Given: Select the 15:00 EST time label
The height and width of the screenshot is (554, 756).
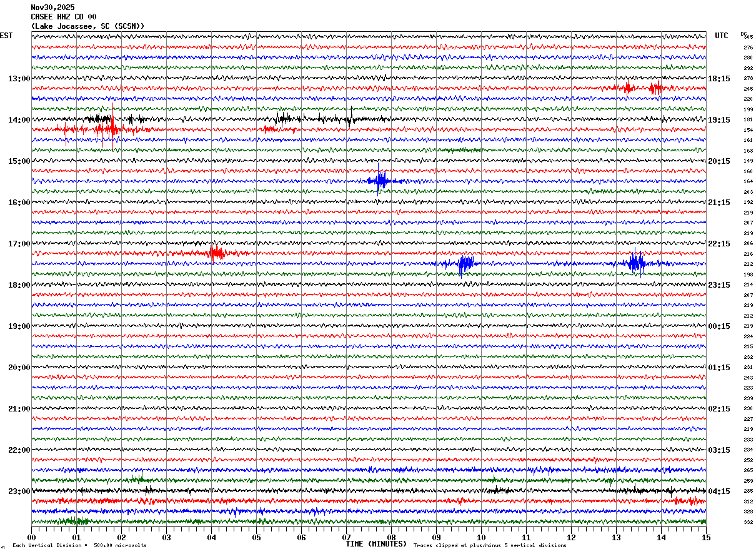Looking at the screenshot, I should pyautogui.click(x=19, y=161).
